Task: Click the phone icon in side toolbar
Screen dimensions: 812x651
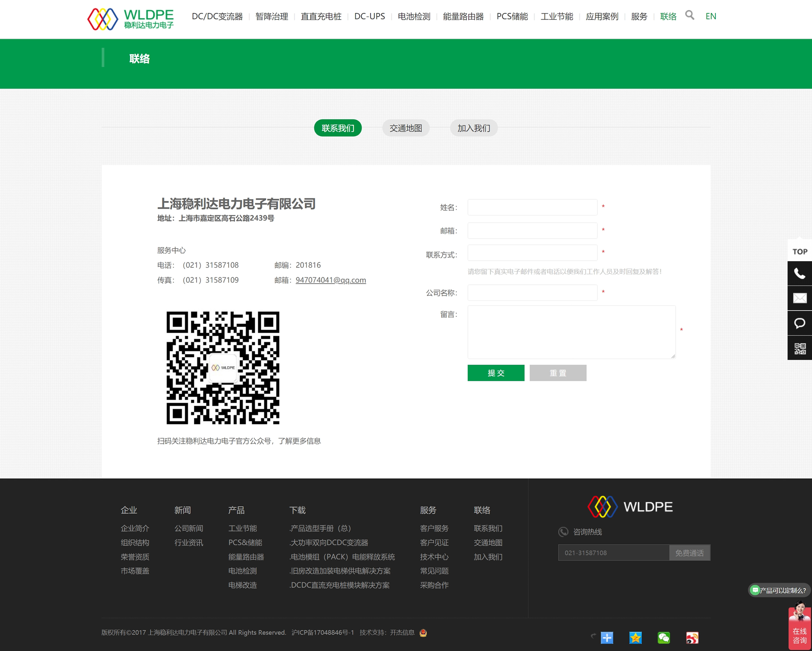Action: pyautogui.click(x=799, y=274)
